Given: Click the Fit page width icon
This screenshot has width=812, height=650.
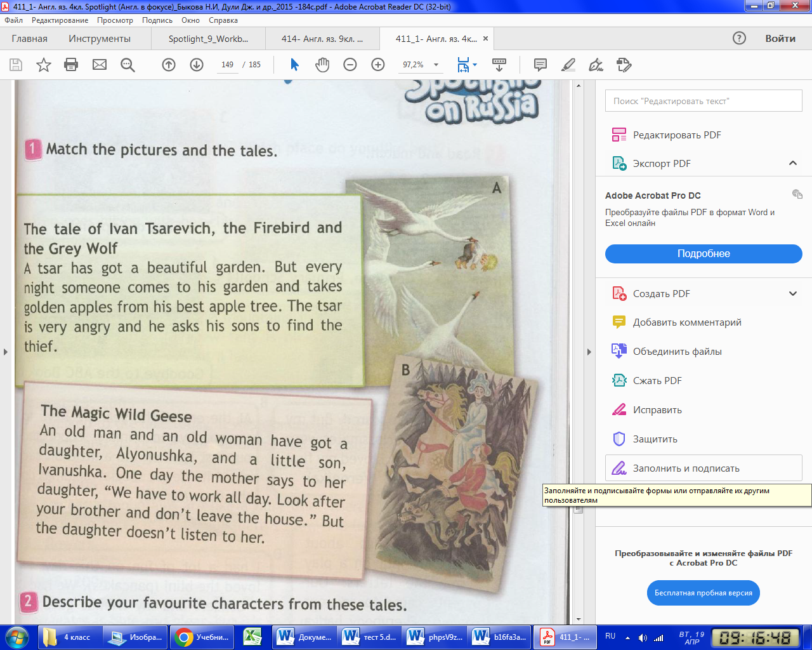Looking at the screenshot, I should [463, 65].
